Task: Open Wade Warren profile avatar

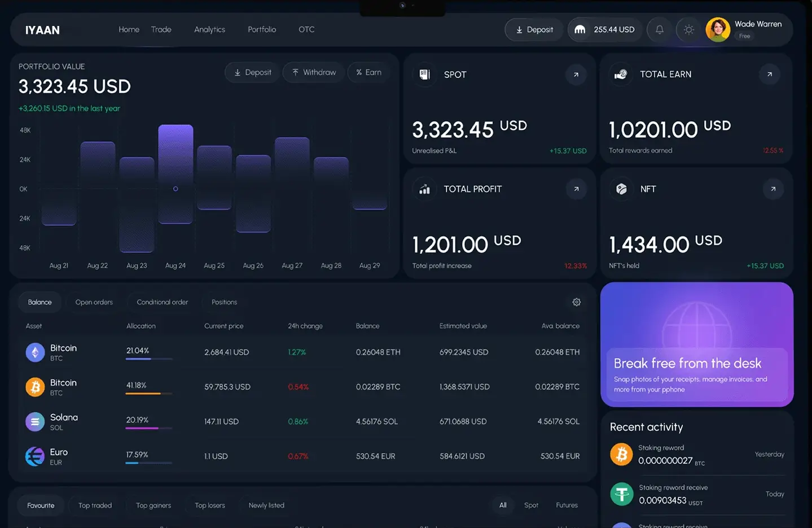Action: tap(718, 29)
